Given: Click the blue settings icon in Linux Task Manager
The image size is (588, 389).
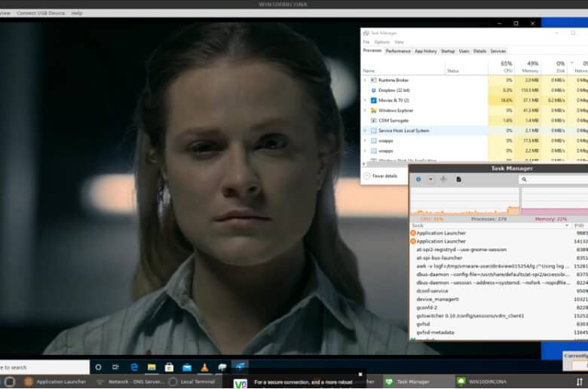Looking at the screenshot, I should pos(418,179).
